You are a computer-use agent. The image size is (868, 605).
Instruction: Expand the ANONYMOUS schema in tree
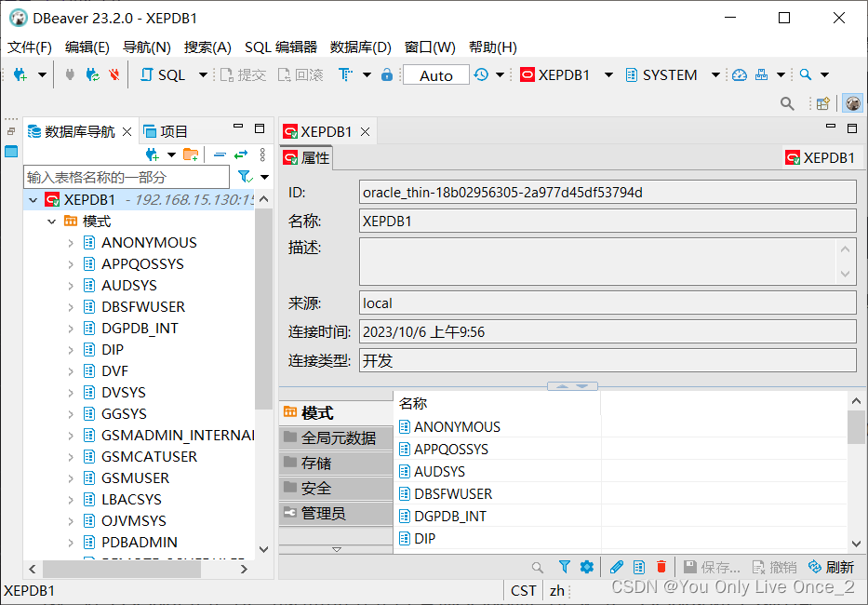coord(71,243)
